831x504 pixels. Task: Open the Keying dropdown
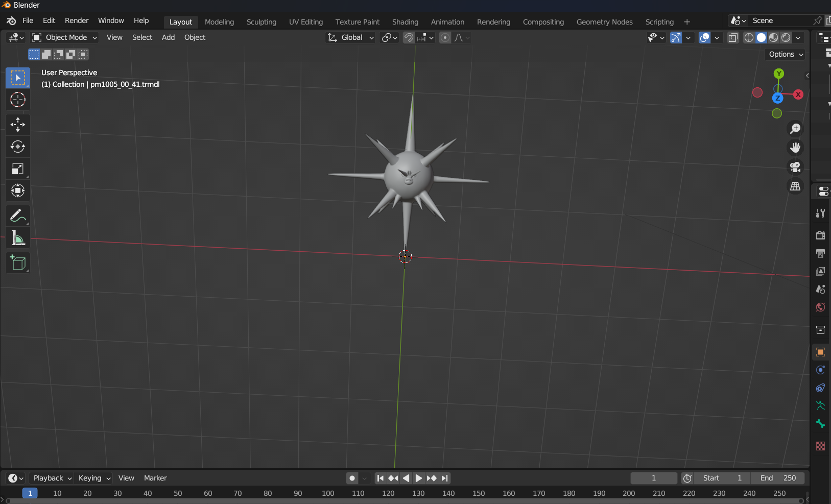tap(93, 478)
